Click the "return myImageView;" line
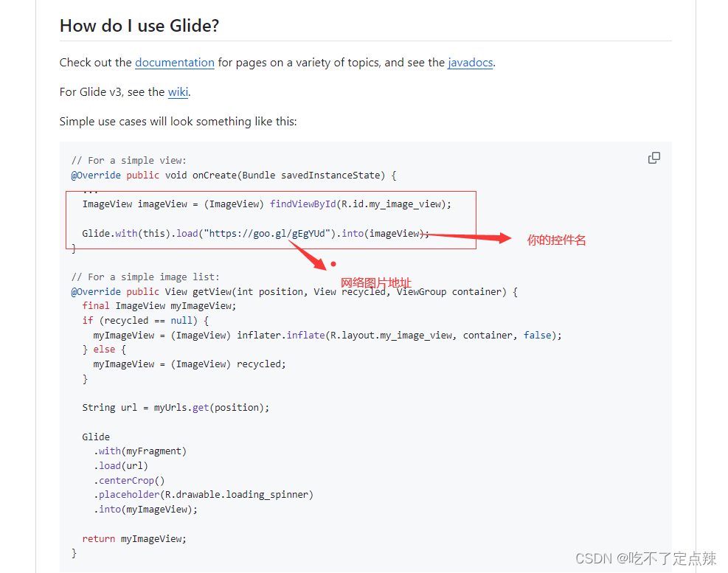Image resolution: width=728 pixels, height=573 pixels. [134, 539]
